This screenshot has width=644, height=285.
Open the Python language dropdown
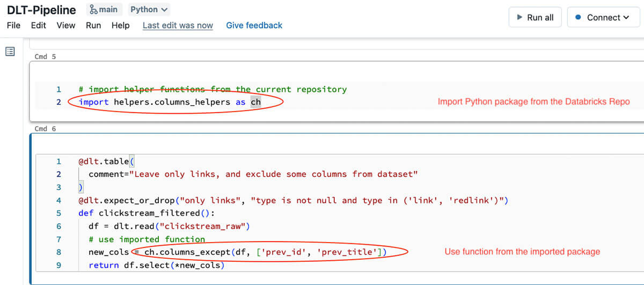pyautogui.click(x=149, y=10)
